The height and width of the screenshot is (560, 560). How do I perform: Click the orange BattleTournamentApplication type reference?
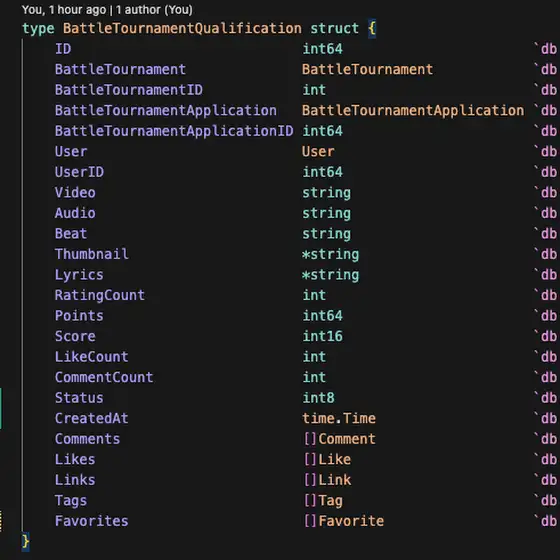pos(413,110)
